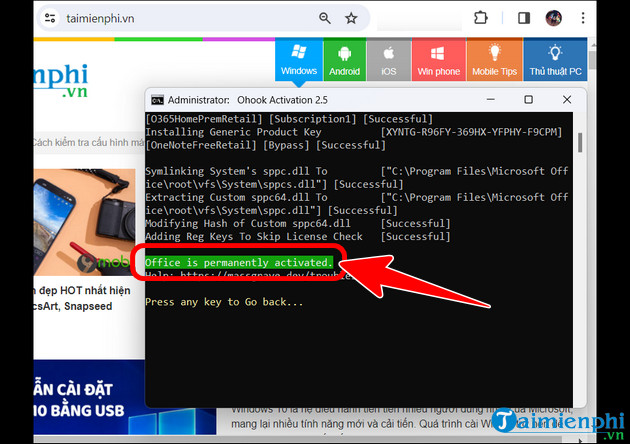Click the '[OneNoteFreeRetail] [Bypass]' console line

[x=265, y=145]
